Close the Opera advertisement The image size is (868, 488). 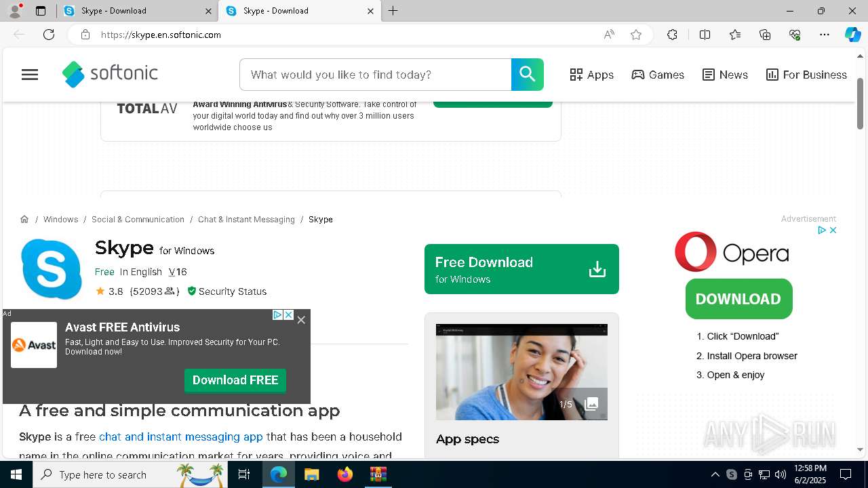(833, 230)
